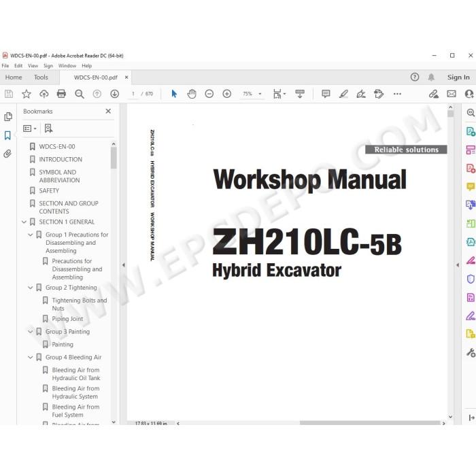Open the View menu
The width and height of the screenshot is (476, 476).
[33, 65]
